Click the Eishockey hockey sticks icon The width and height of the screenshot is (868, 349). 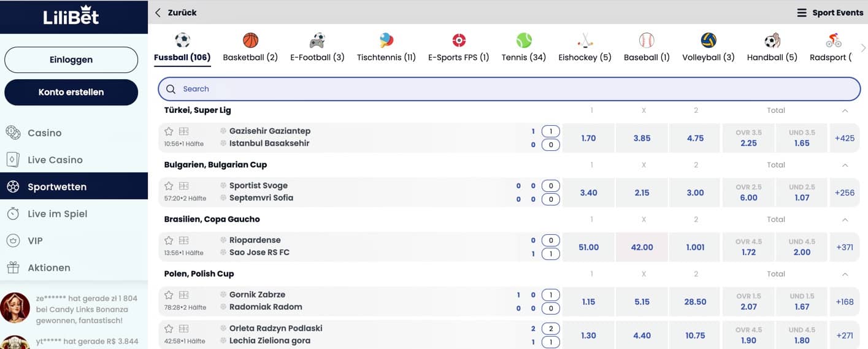click(585, 40)
